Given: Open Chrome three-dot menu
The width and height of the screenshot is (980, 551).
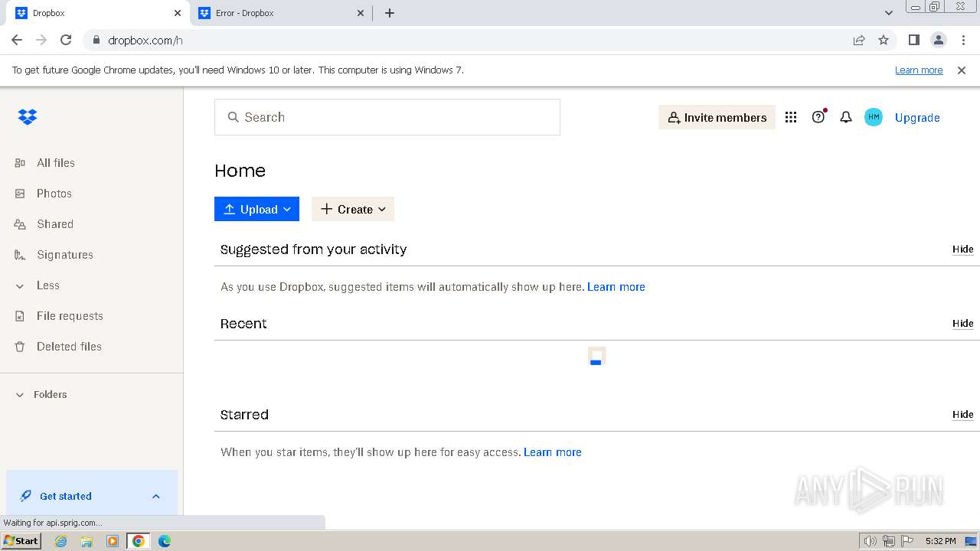Looking at the screenshot, I should tap(963, 40).
